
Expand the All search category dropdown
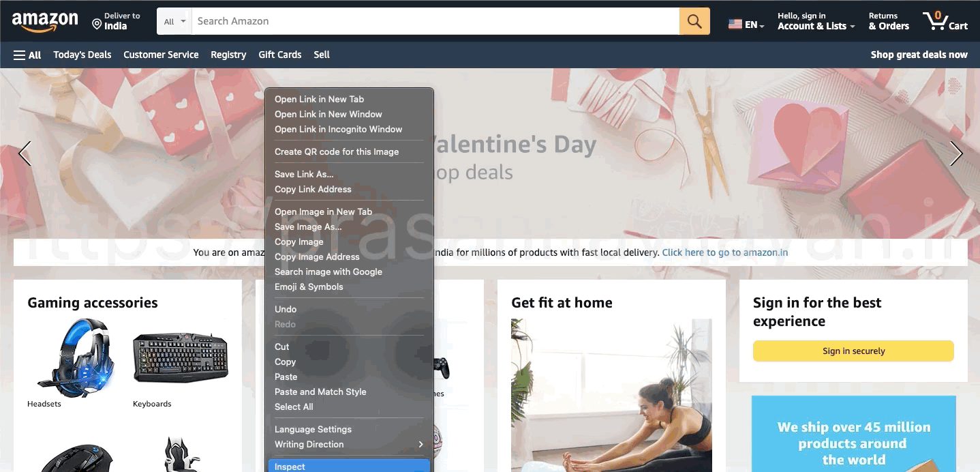point(174,21)
